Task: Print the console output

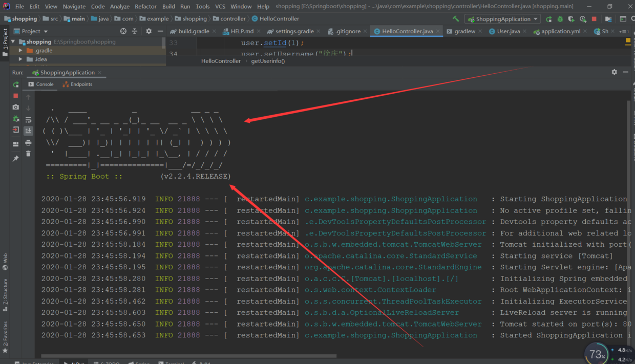Action: (x=28, y=143)
